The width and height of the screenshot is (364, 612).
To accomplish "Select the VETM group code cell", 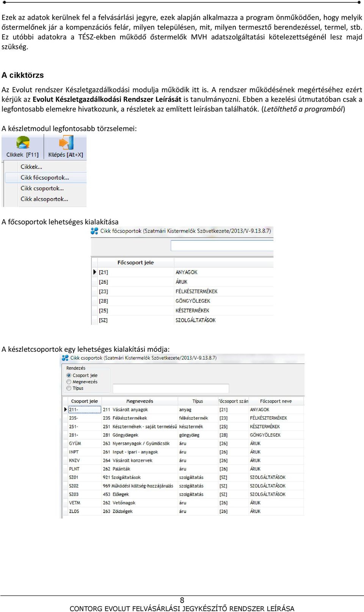I will (x=85, y=503).
